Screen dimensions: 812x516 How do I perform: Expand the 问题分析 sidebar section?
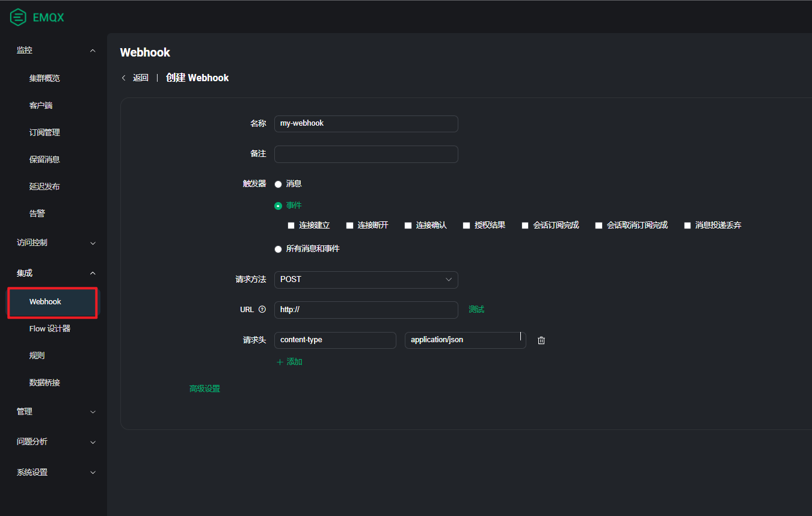pyautogui.click(x=93, y=442)
